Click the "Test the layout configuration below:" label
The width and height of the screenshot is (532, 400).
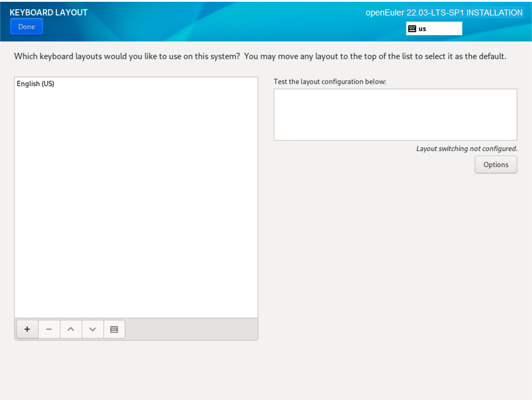[x=330, y=81]
